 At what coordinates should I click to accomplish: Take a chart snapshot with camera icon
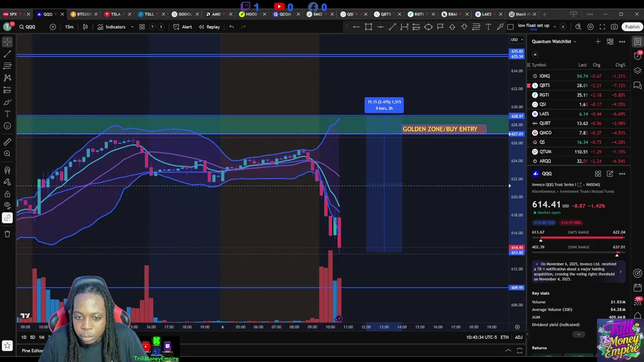(x=614, y=27)
